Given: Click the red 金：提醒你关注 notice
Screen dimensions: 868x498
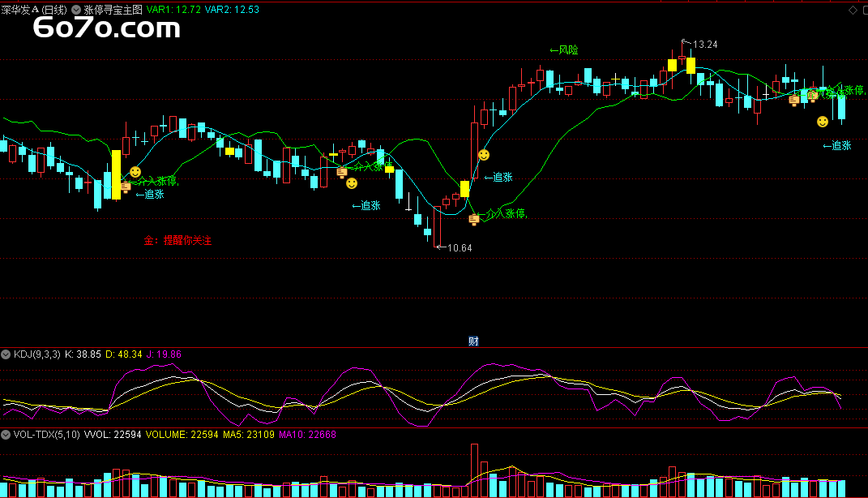Looking at the screenshot, I should pyautogui.click(x=177, y=240).
